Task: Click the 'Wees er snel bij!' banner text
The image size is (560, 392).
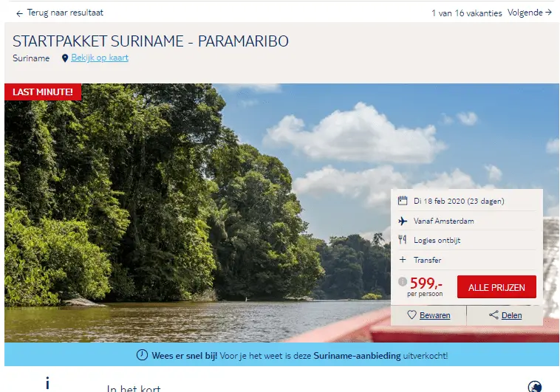Action: point(184,356)
